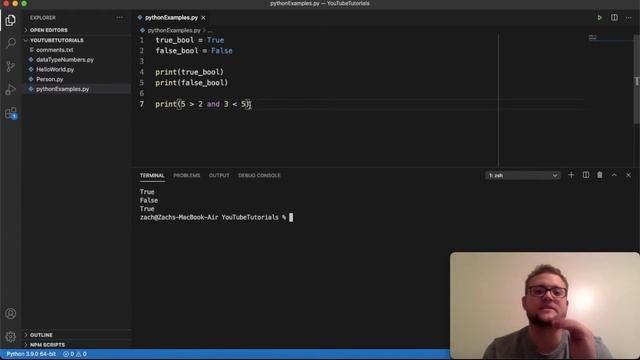
Task: Close the pythonExamples.py editor tab
Action: [x=203, y=18]
